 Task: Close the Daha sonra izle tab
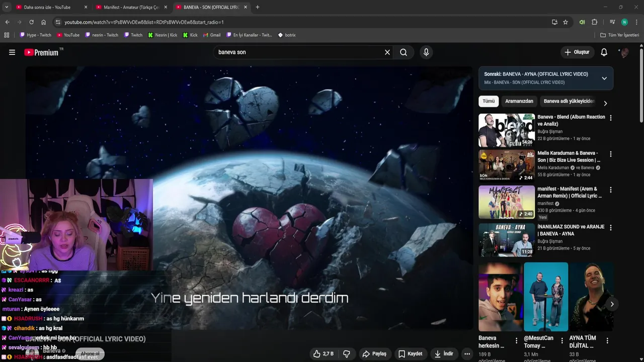tap(86, 7)
